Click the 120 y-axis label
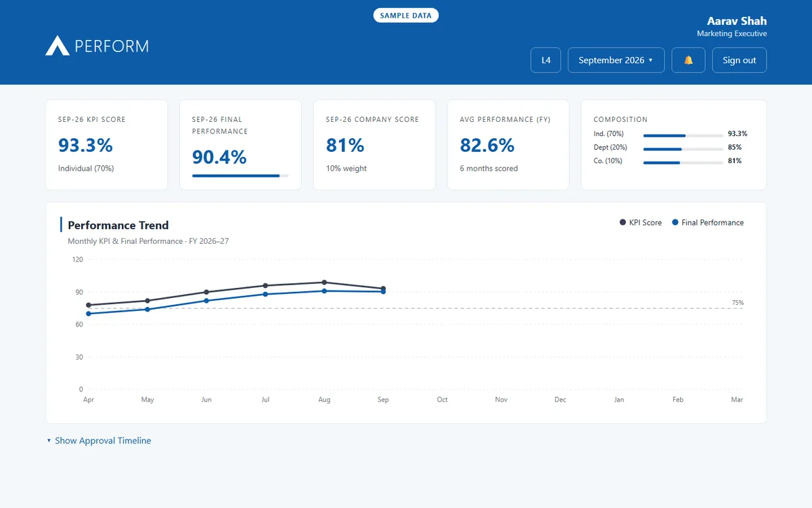This screenshot has height=508, width=812. [76, 259]
